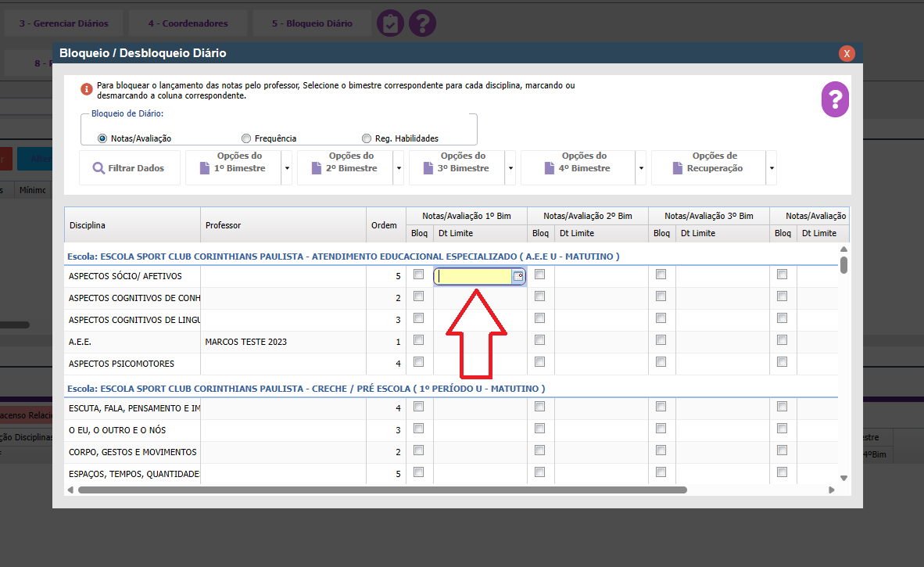Check 2º Bim Bloq for A.E.E. row
The width and height of the screenshot is (924, 567).
pyautogui.click(x=540, y=340)
